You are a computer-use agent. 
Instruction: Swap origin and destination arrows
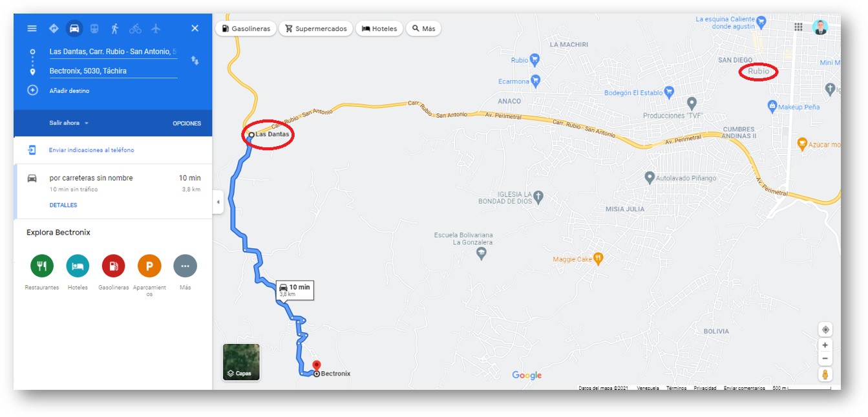tap(195, 60)
